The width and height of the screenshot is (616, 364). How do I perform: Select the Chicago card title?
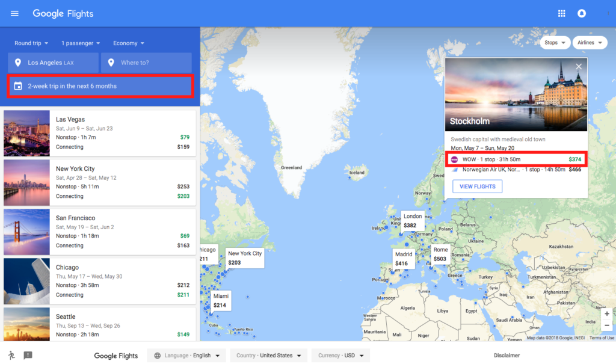[x=67, y=267]
